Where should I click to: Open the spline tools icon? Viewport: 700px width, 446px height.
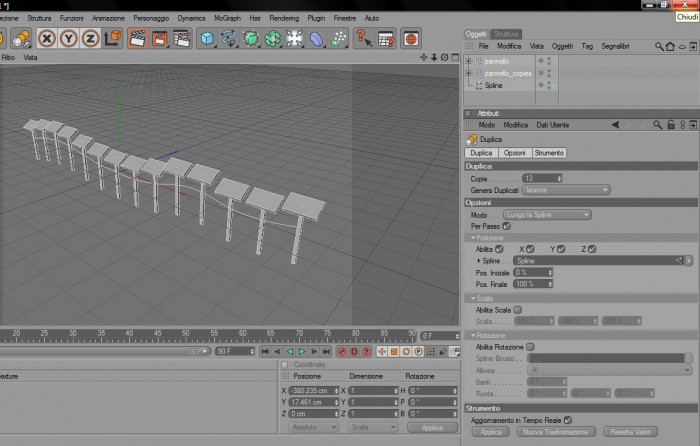(x=229, y=38)
